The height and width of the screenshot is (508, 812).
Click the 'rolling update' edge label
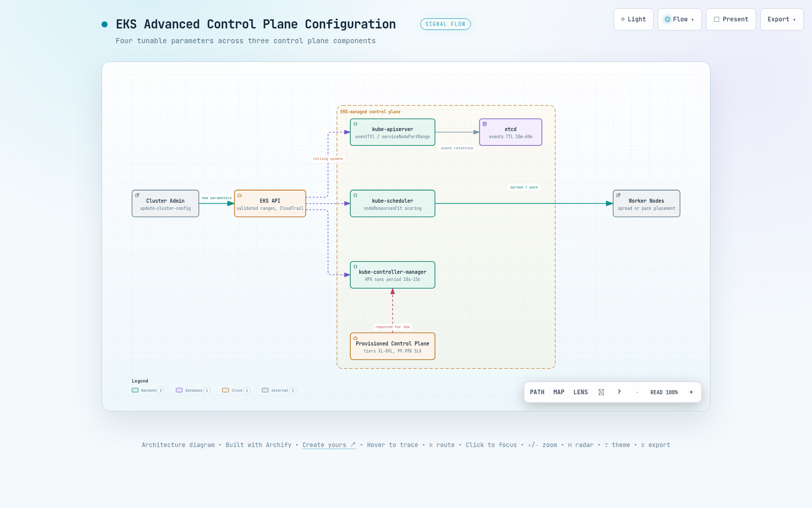coord(328,159)
